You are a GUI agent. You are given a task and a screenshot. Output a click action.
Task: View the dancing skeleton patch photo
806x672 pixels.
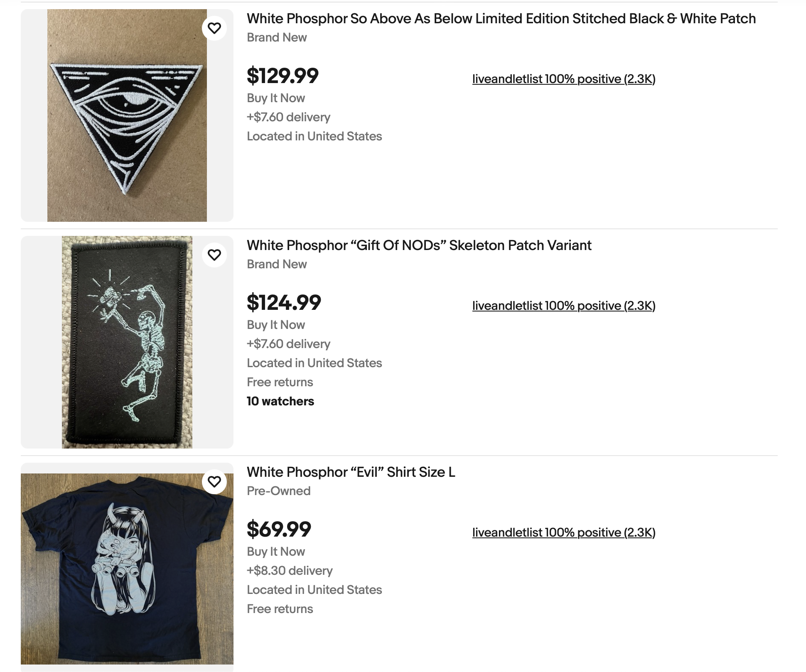point(127,342)
